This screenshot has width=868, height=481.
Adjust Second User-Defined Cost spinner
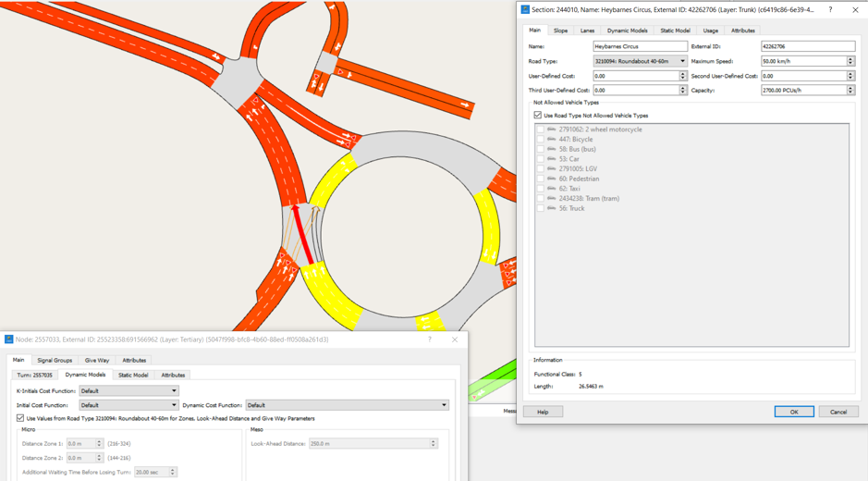point(850,76)
